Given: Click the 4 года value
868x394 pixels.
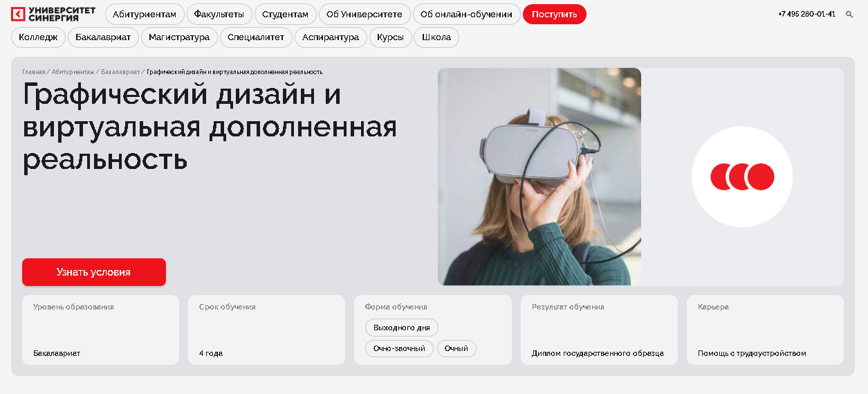Looking at the screenshot, I should pos(211,353).
